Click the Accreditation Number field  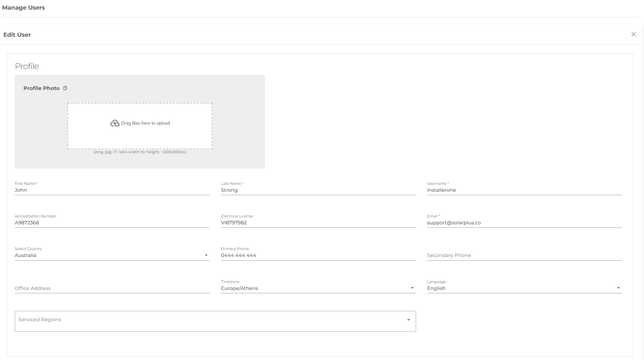[112, 223]
